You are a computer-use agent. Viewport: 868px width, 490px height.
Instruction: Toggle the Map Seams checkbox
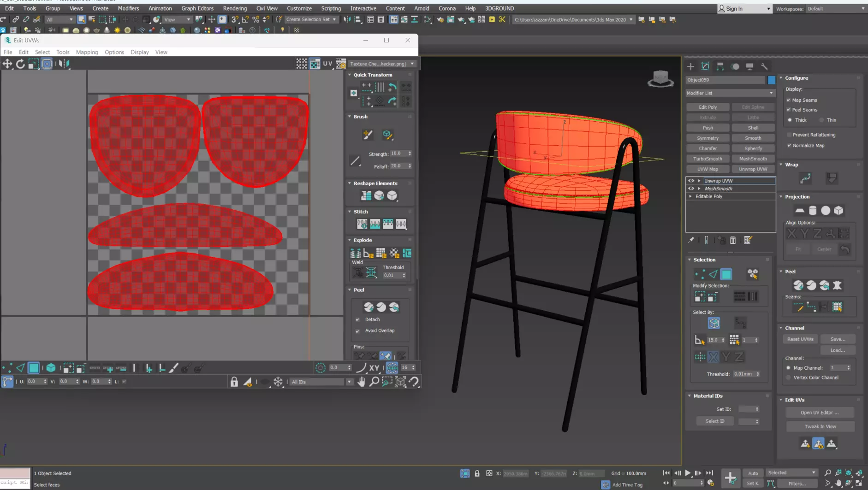(789, 100)
